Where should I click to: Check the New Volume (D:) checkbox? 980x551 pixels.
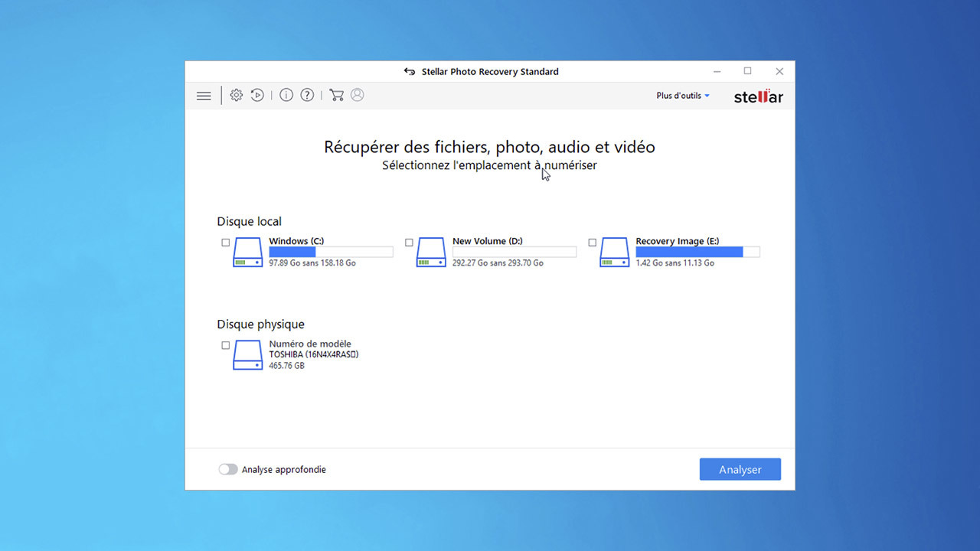(409, 243)
